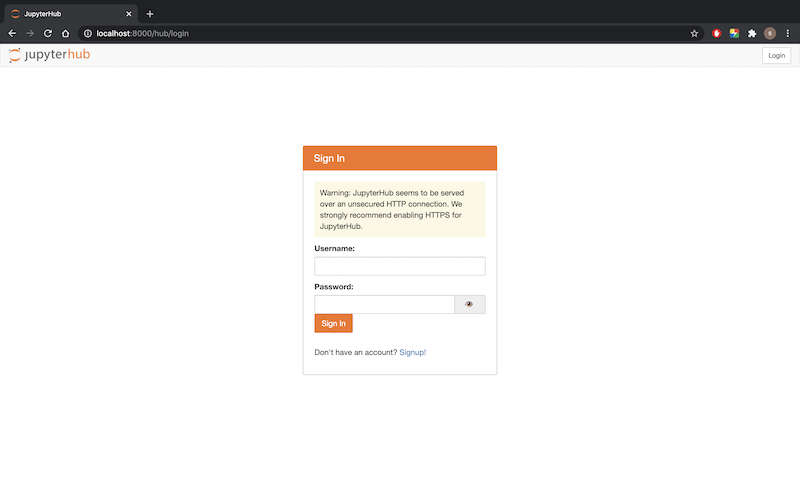Select the JupyterHub browser tab
This screenshot has width=800, height=500.
(x=71, y=14)
